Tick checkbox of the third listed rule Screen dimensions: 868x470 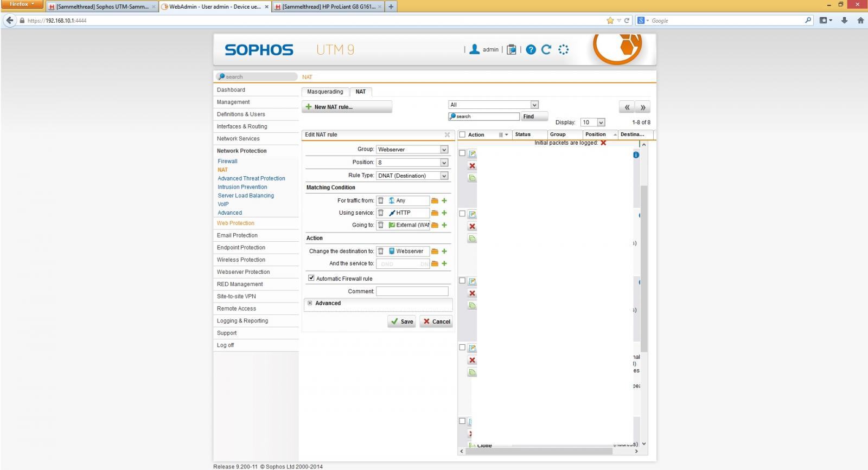[x=462, y=280]
